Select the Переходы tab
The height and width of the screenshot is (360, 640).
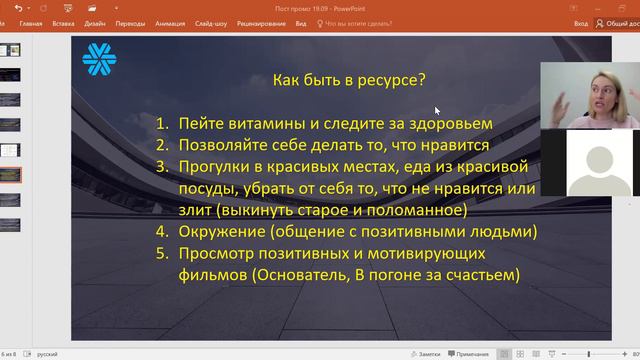click(130, 24)
